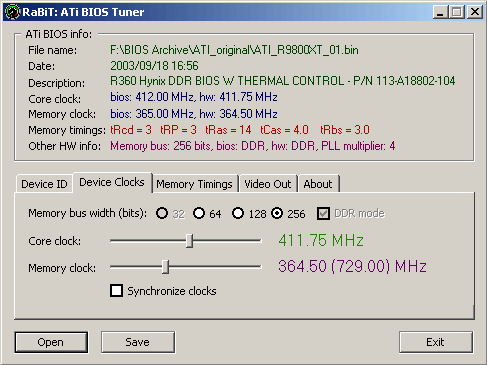Click the disabled maximize button
487x365 pixels.
coord(457,12)
